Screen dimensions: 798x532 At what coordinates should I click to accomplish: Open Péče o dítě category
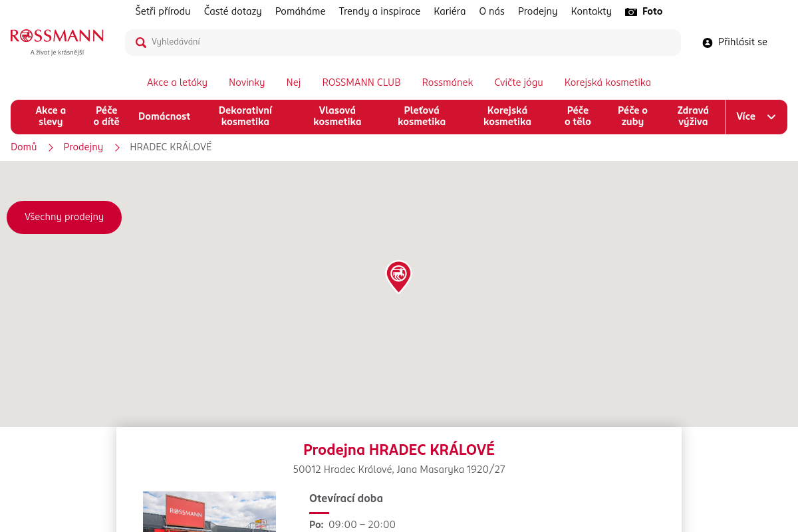[x=106, y=116]
